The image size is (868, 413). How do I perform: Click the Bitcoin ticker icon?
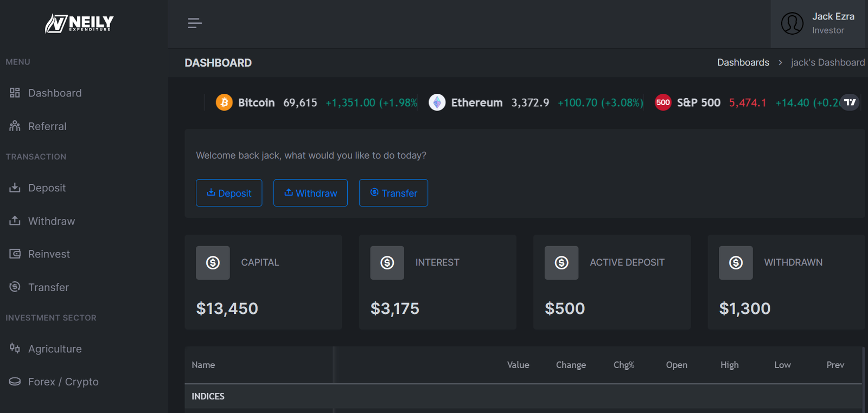tap(224, 102)
